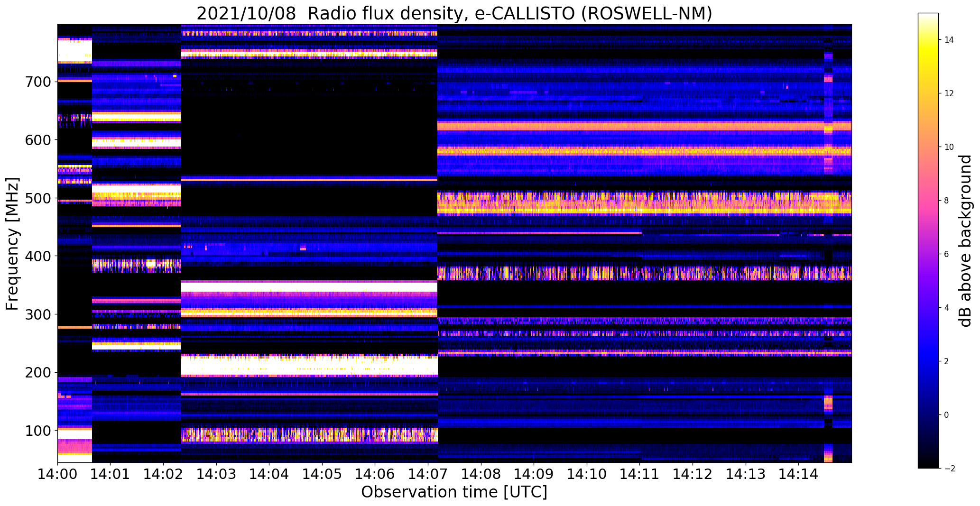This screenshot has width=980, height=506.
Task: Click the 14:01 time tick label
Action: [x=111, y=473]
